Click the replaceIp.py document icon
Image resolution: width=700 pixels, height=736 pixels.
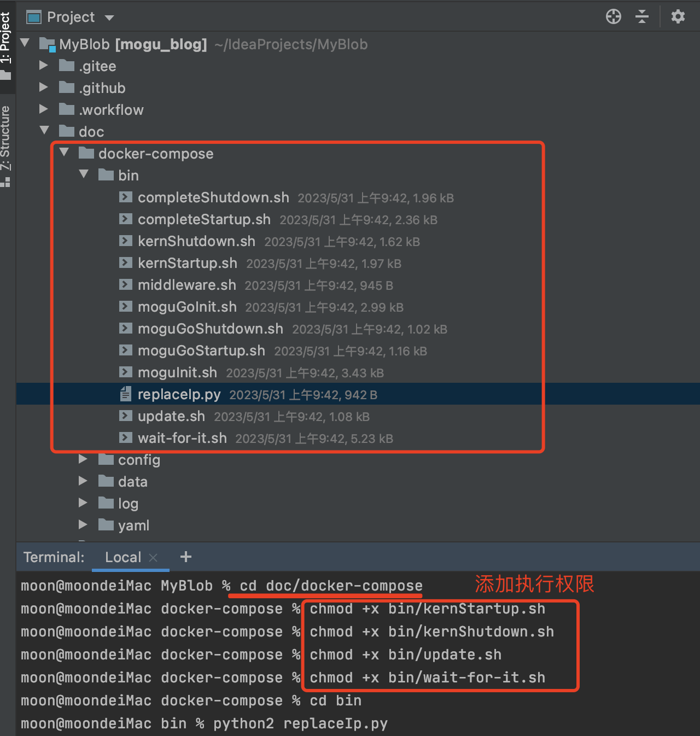click(126, 393)
